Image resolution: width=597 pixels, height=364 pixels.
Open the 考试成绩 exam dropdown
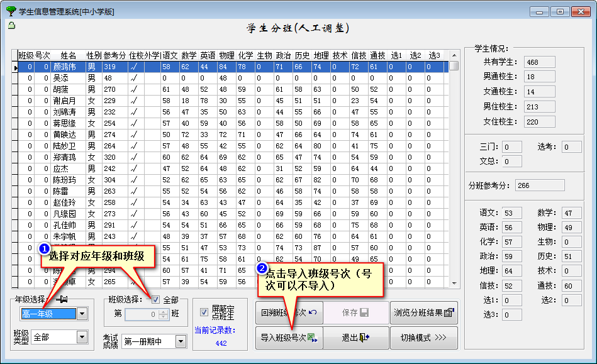pyautogui.click(x=181, y=341)
